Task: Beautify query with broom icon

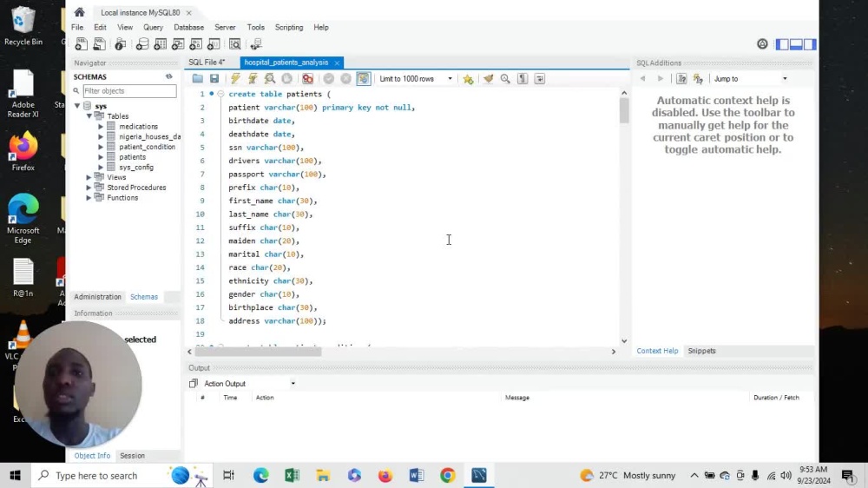Action: [x=488, y=79]
